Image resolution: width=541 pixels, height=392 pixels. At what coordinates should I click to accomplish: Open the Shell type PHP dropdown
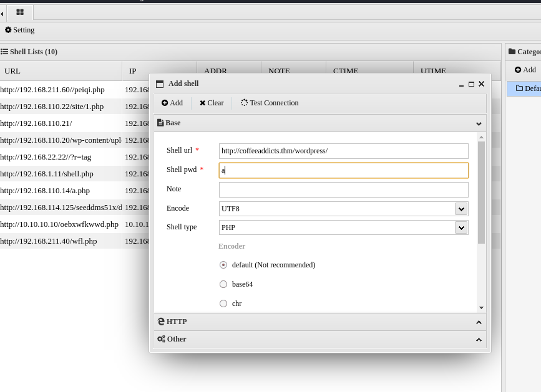click(x=461, y=227)
